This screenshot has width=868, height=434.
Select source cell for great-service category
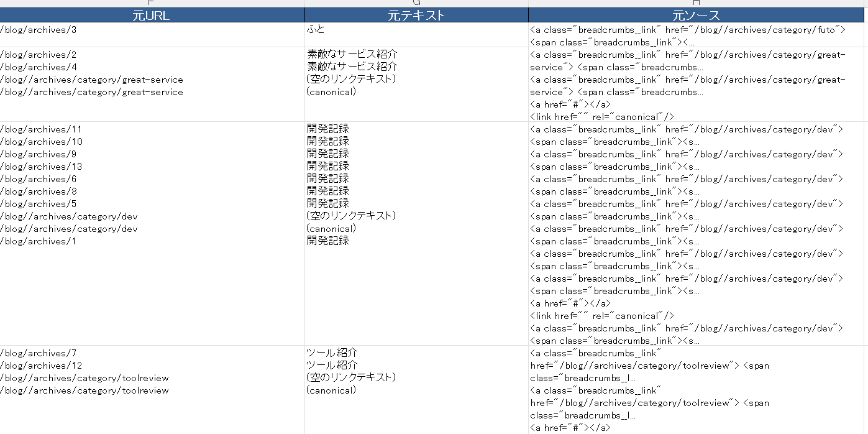pos(696,85)
